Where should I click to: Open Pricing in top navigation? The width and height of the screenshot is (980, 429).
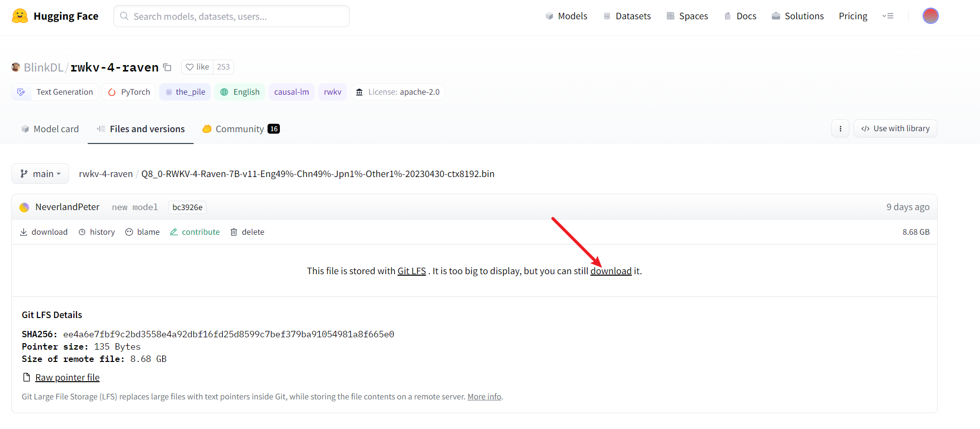point(853,16)
